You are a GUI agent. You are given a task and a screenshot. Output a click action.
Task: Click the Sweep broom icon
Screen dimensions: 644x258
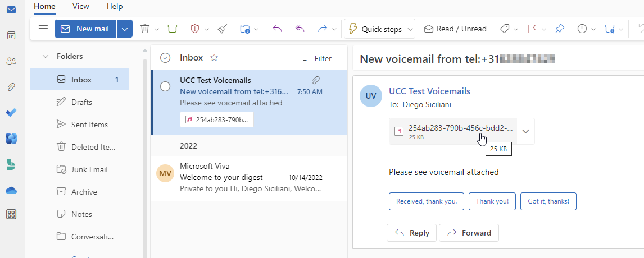[222, 29]
